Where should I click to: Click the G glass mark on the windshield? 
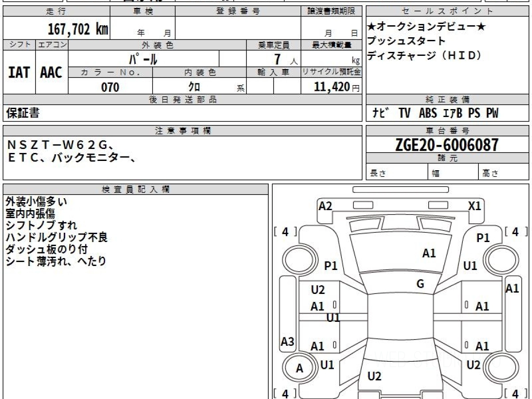click(420, 284)
